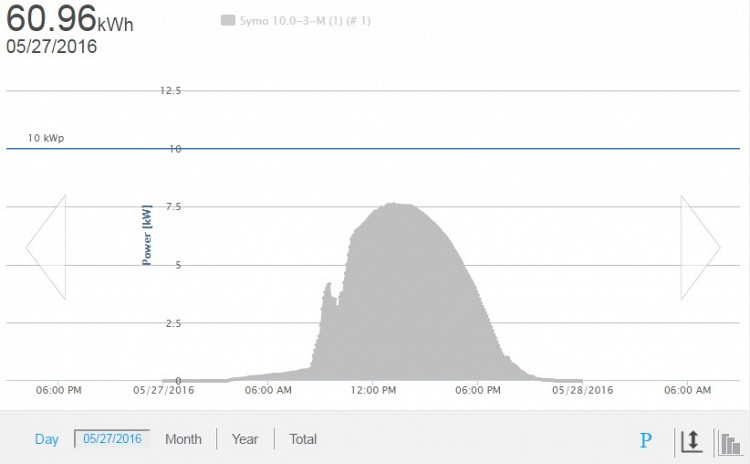750x464 pixels.
Task: Click the 05/27/2016 date input field
Action: (x=112, y=439)
